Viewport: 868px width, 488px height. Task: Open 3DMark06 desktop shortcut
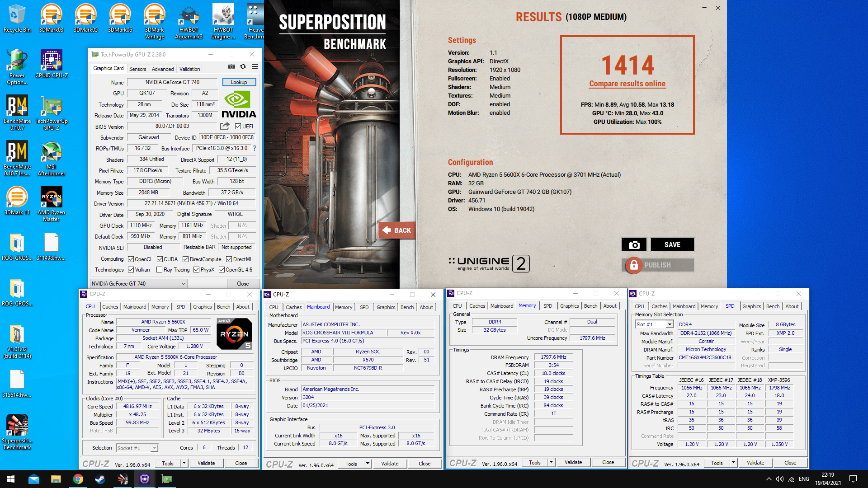[x=120, y=19]
